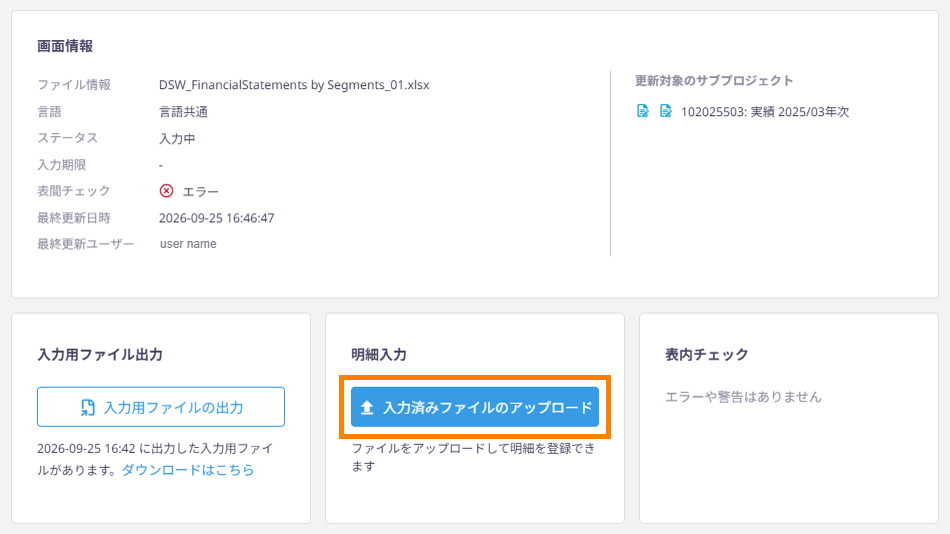Viewport: 950px width, 534px height.
Task: Click the ステータス label
Action: click(67, 138)
